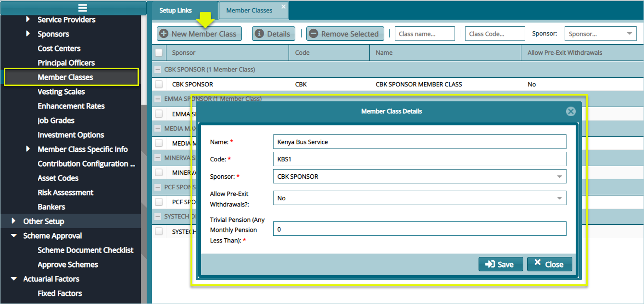Click the Close button in dialog footer
644x304 pixels.
(550, 264)
